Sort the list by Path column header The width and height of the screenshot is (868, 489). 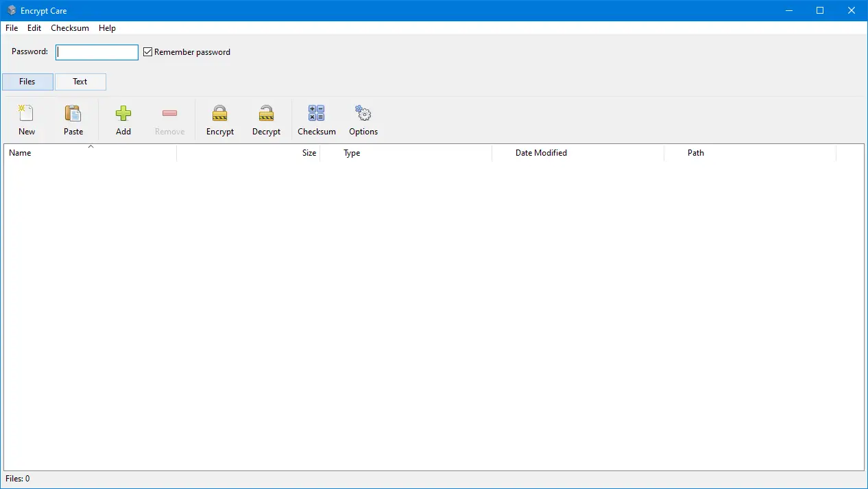(750, 153)
